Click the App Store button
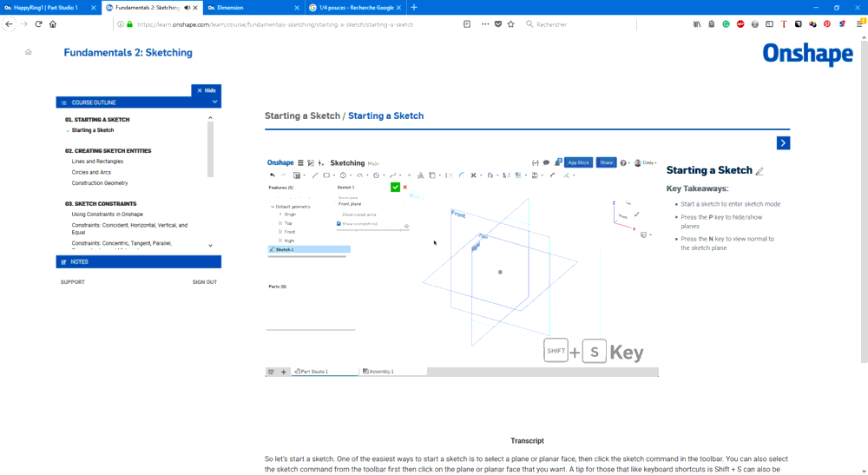This screenshot has height=475, width=868. click(578, 162)
